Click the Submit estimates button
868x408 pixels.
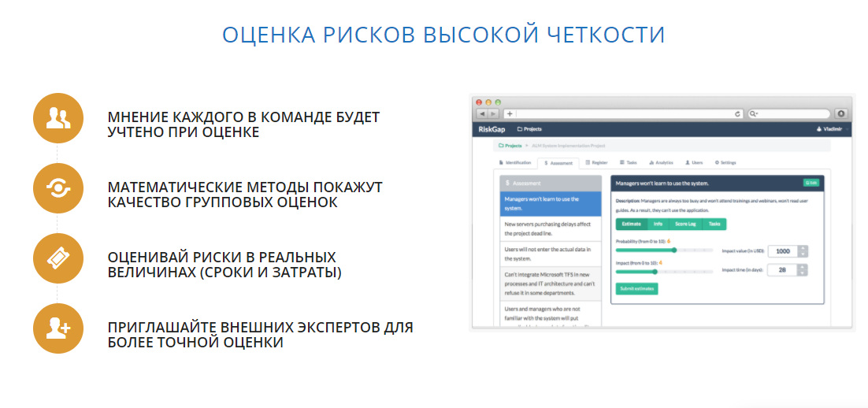(x=636, y=288)
